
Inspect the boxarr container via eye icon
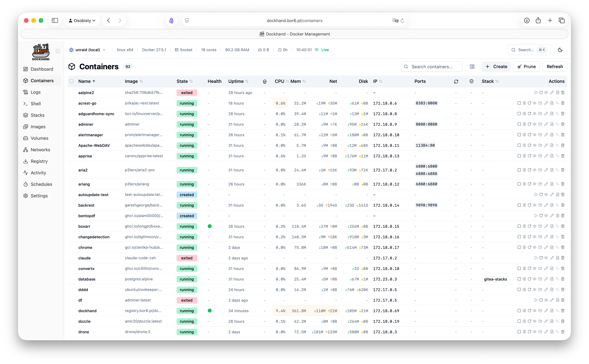pyautogui.click(x=535, y=226)
